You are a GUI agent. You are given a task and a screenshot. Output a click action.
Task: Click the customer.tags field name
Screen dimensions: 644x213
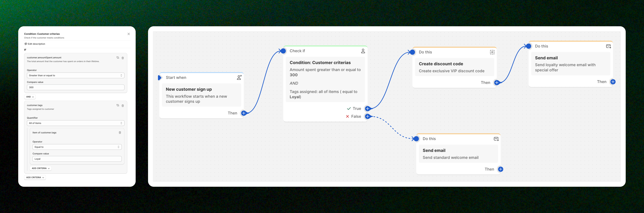pyautogui.click(x=35, y=105)
